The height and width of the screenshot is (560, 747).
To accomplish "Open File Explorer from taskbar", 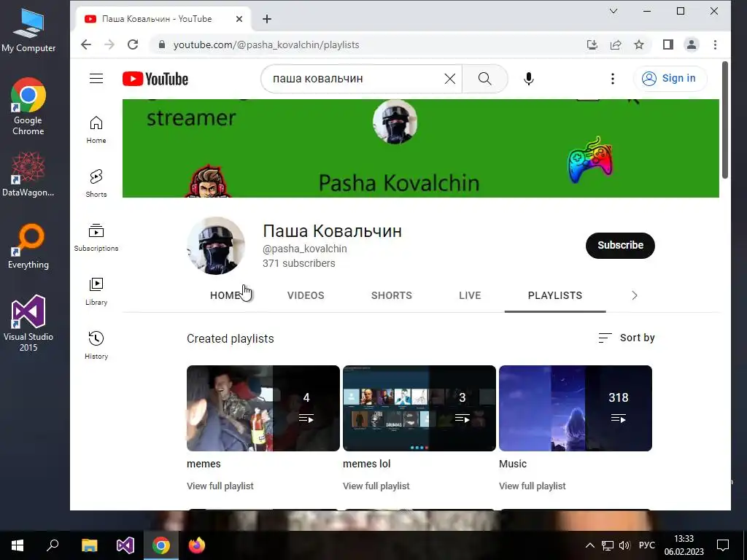I will point(90,545).
